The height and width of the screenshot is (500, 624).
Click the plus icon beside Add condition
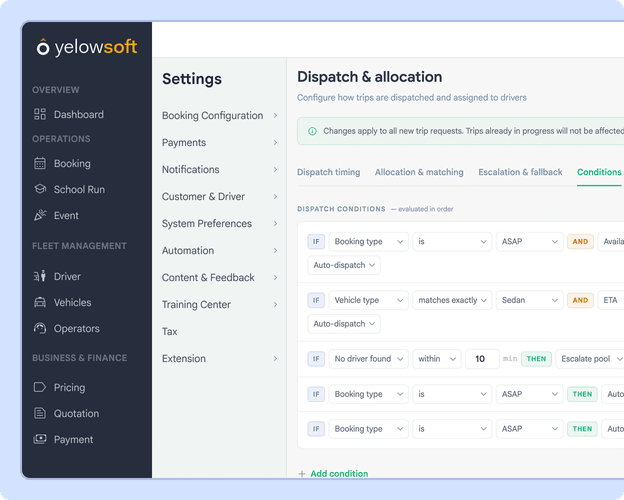tap(302, 474)
